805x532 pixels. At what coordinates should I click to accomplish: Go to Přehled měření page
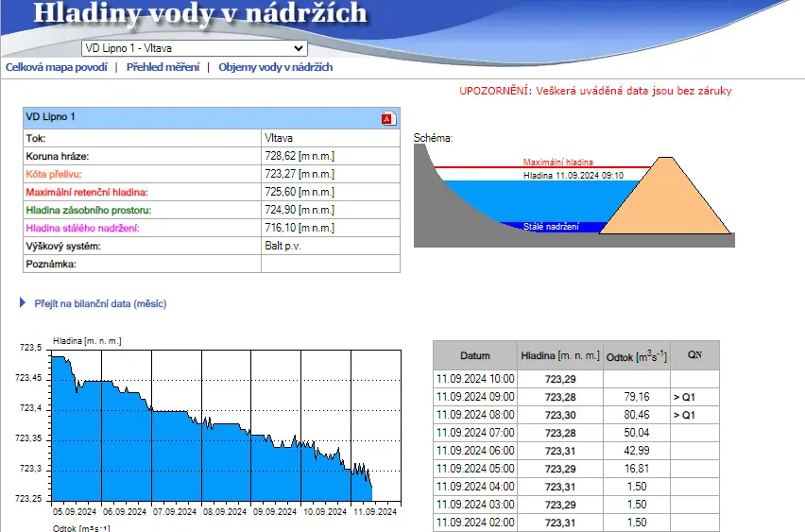pyautogui.click(x=163, y=67)
